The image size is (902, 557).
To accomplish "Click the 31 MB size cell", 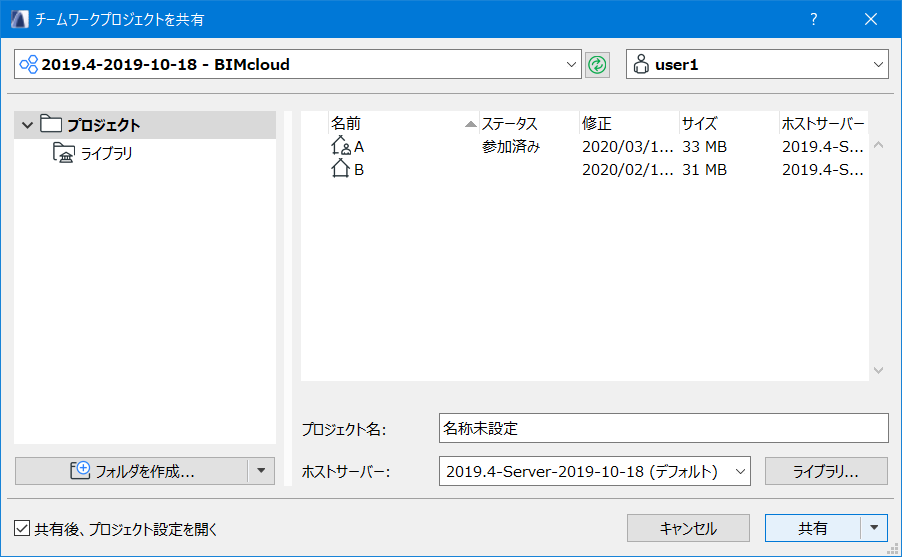I will coord(704,170).
